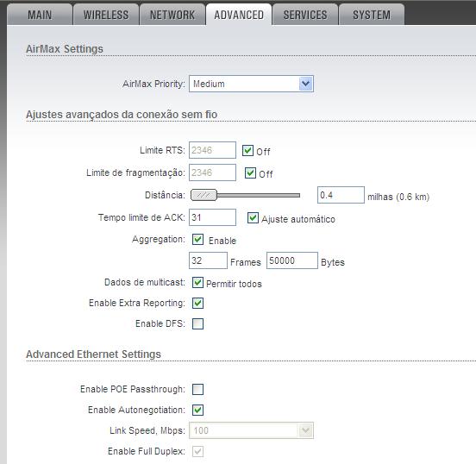Expand the AirMax Priority dropdown
Viewport: 476px width, 464px height.
point(251,84)
